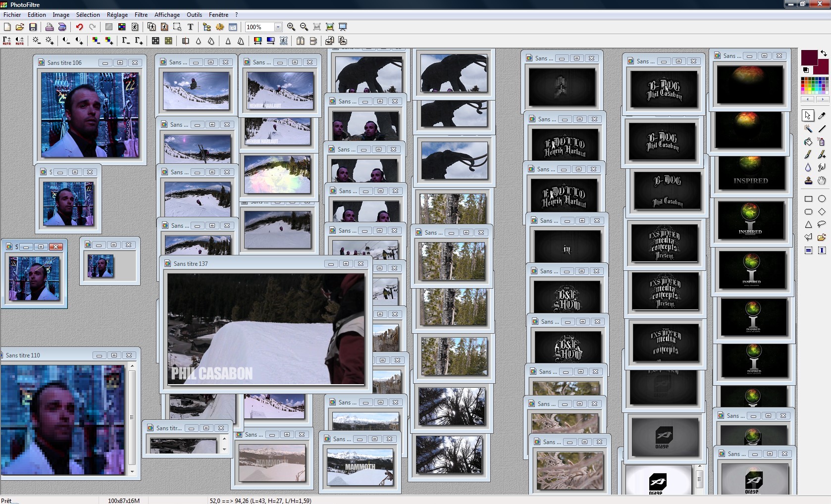
Task: Select the Clone Stamp tool
Action: tap(808, 181)
